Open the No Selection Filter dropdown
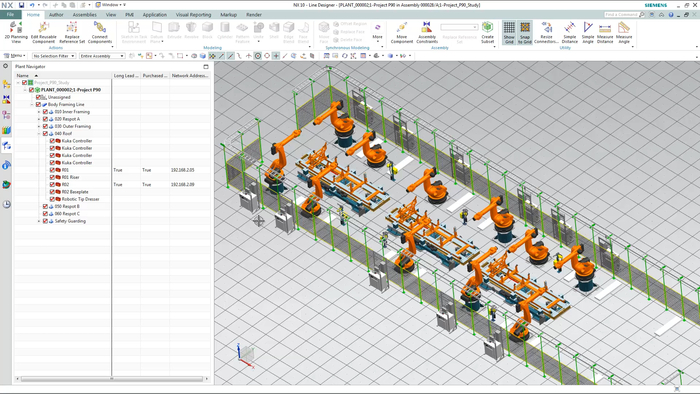700x394 pixels. (54, 56)
